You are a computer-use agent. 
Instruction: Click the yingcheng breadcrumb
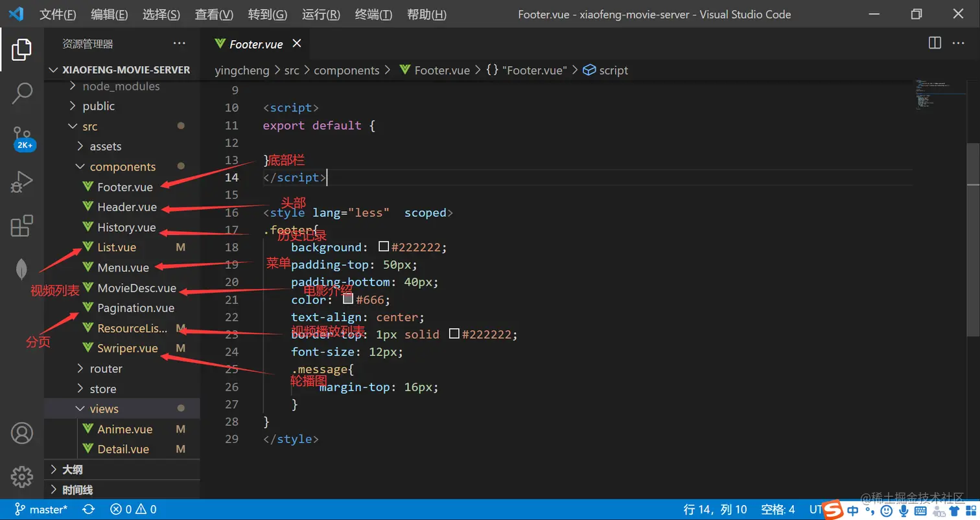click(x=242, y=71)
